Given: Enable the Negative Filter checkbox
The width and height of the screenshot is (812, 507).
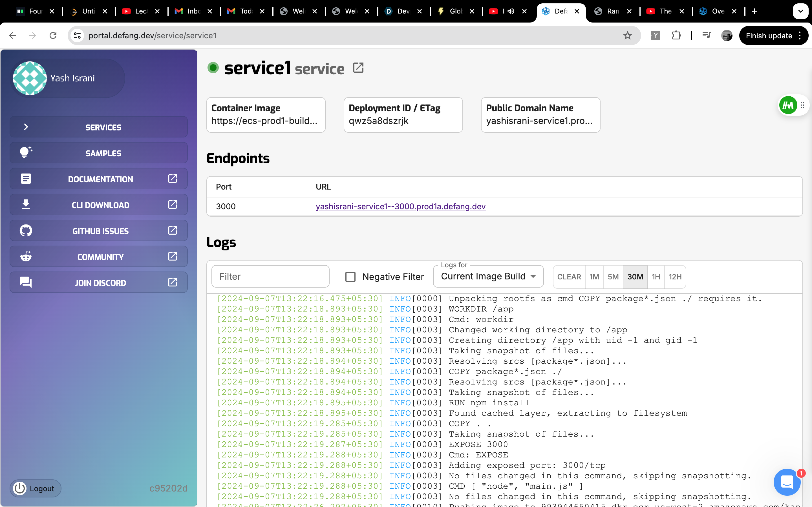Looking at the screenshot, I should tap(350, 277).
